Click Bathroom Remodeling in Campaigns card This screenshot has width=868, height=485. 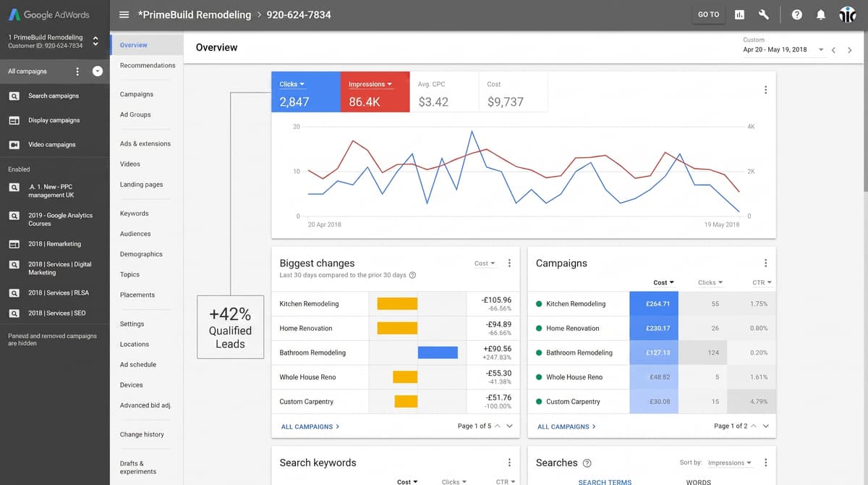(579, 353)
